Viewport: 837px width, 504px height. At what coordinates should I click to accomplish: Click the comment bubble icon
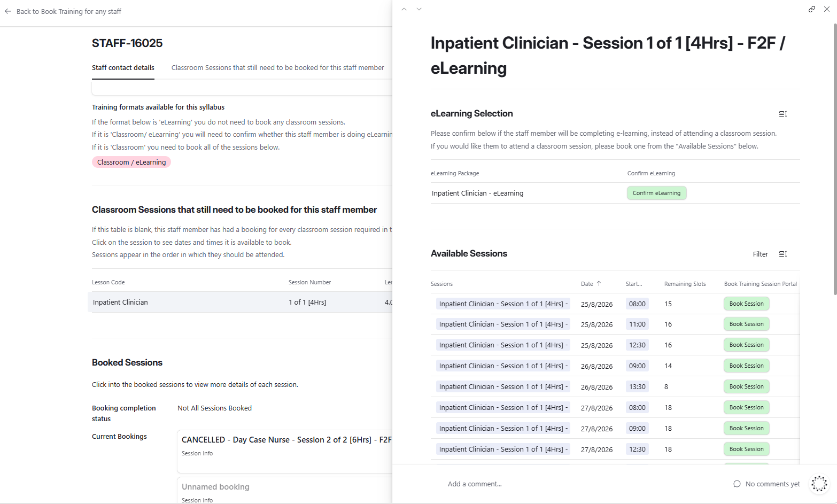(x=737, y=484)
